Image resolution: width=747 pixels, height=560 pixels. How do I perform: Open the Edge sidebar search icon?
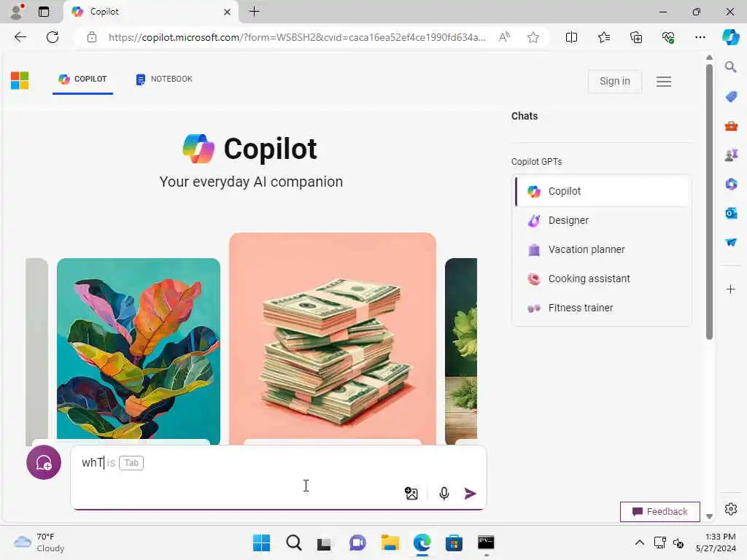coord(731,67)
